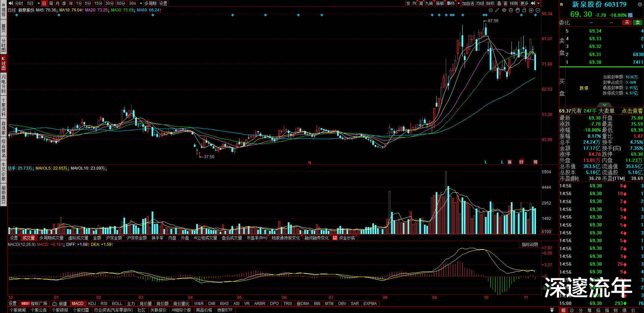Image resolution: width=644 pixels, height=313 pixels.
Task: Expand the order book chevron
Action: point(604,105)
